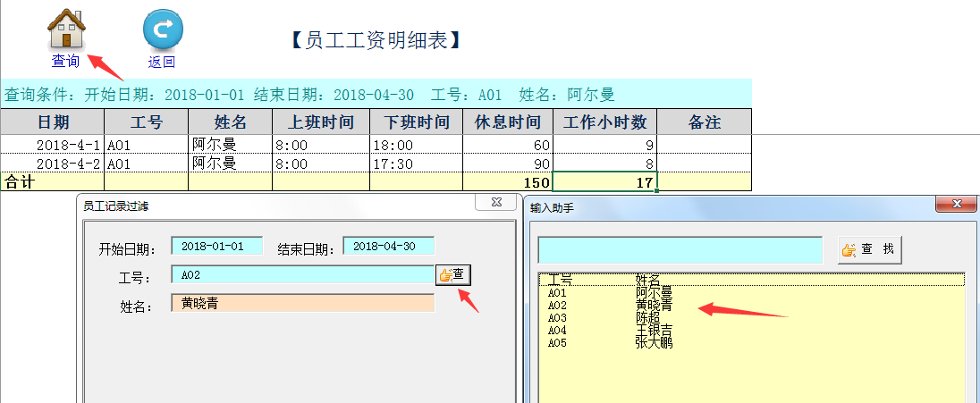Viewport: 980px width, 403px height.
Task: Select row A01 阿尔曼 in helper list
Action: pyautogui.click(x=751, y=292)
